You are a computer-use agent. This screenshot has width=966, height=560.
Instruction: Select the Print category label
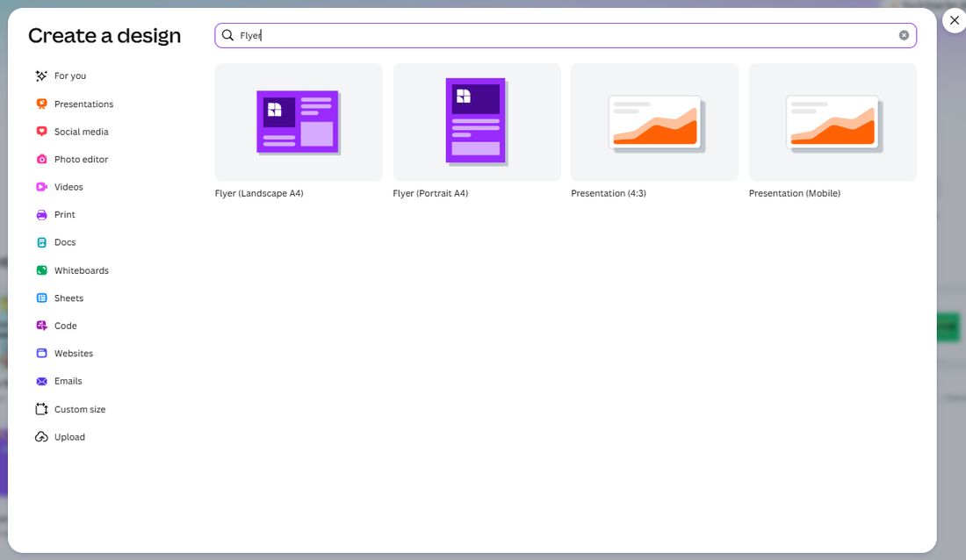[x=65, y=214]
